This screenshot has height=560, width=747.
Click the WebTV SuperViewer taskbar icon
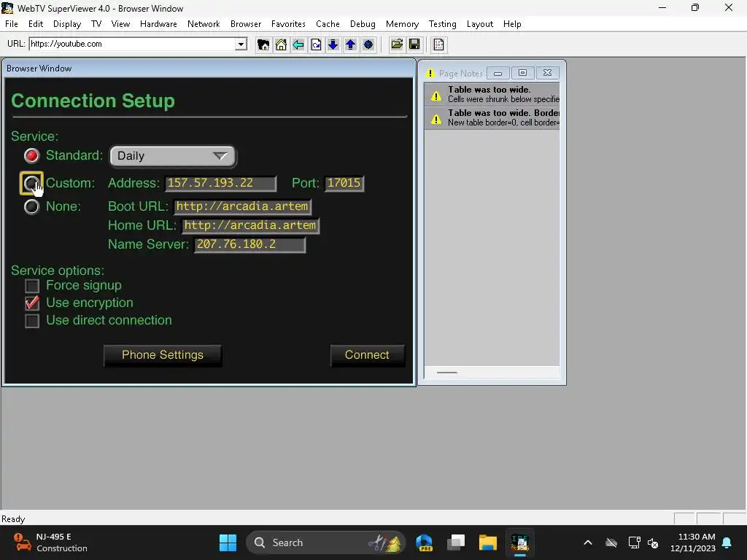click(x=520, y=542)
